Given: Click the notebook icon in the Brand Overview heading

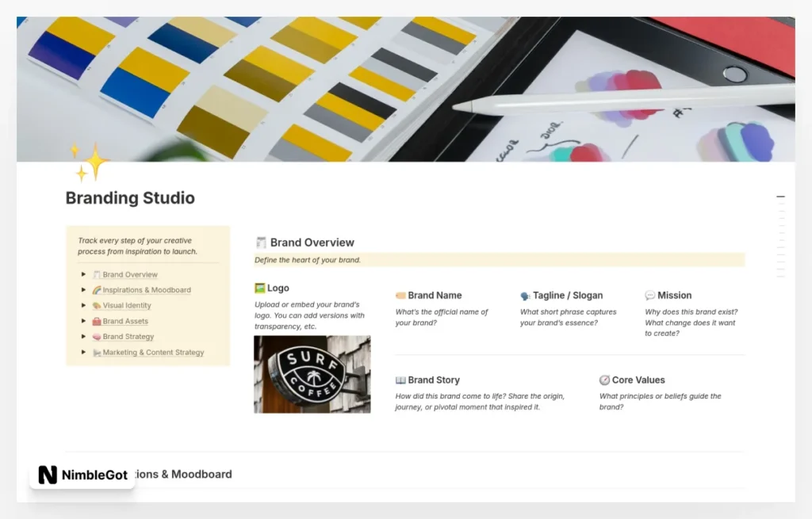Looking at the screenshot, I should (x=262, y=242).
